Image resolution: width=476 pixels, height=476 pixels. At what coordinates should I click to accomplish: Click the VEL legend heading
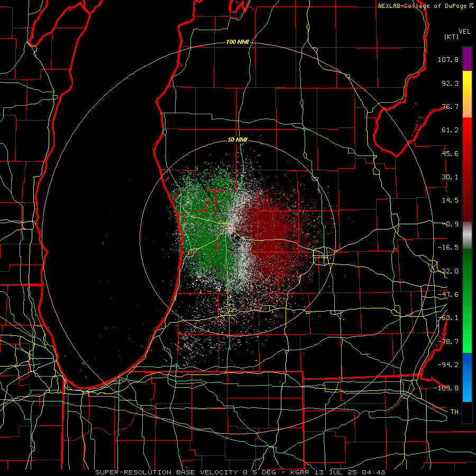point(464,32)
